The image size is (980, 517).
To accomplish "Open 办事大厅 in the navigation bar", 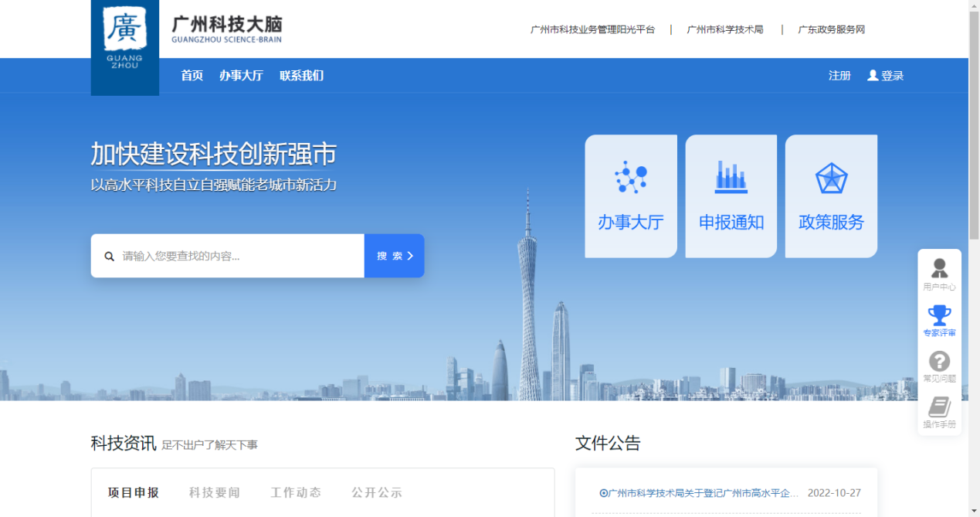I will [x=241, y=76].
